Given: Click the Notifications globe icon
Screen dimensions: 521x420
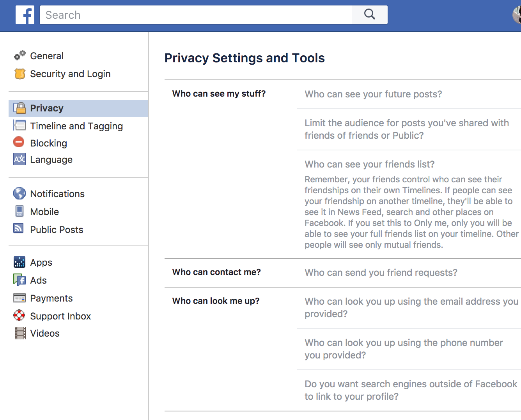Looking at the screenshot, I should (19, 193).
